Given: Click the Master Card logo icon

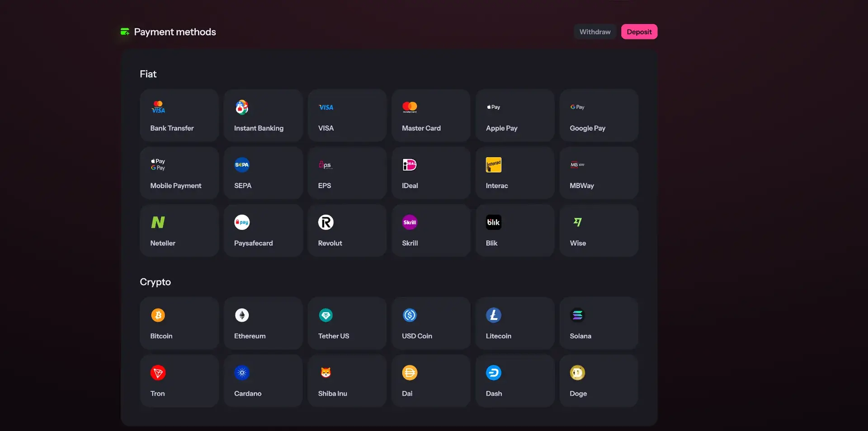Looking at the screenshot, I should [x=410, y=107].
